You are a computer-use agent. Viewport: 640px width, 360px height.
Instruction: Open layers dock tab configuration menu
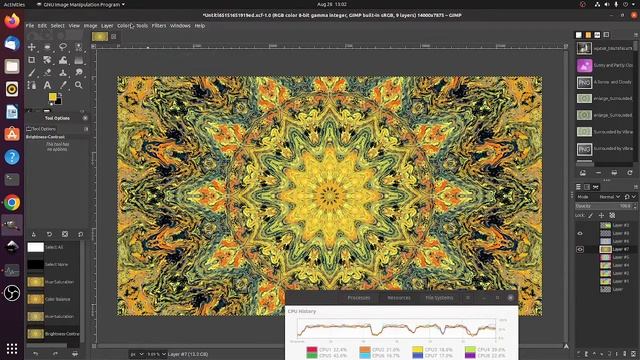click(x=636, y=187)
